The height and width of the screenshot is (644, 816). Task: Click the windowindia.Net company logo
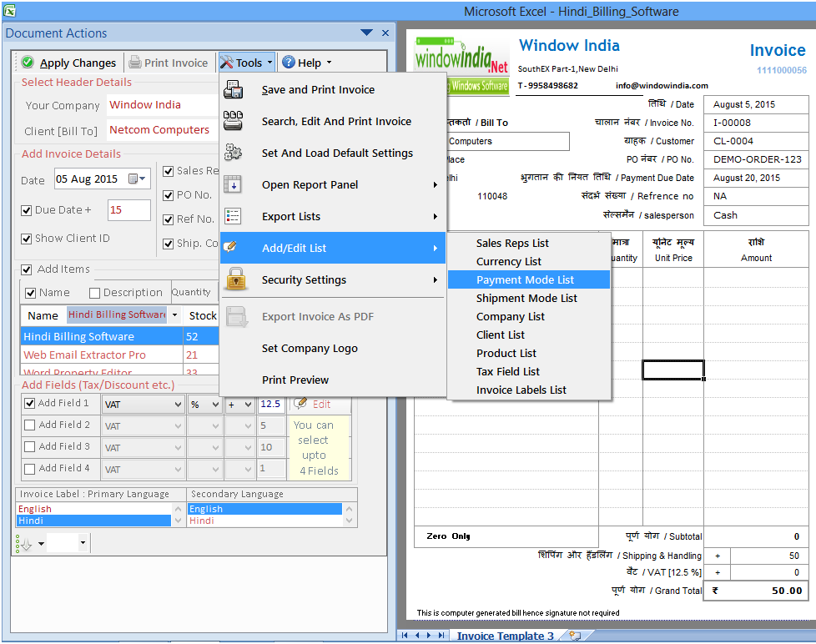[461, 65]
